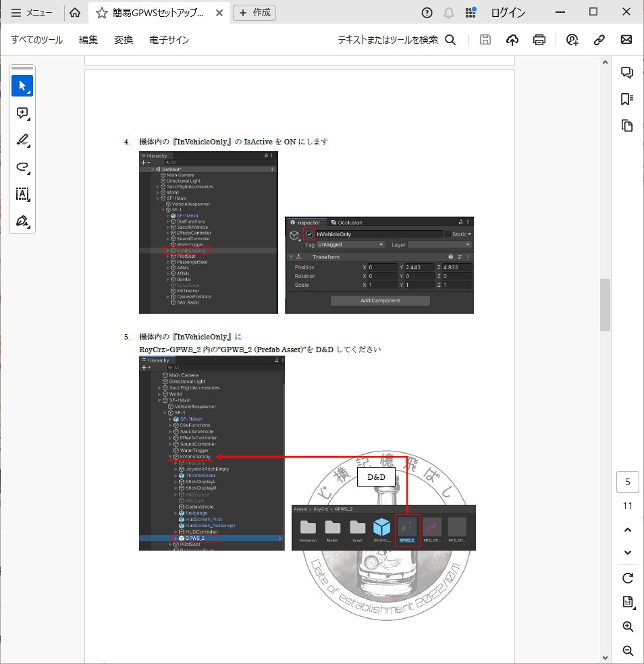Viewport: 644px width, 664px height.
Task: Click the step 4 『InVehicleOnly』 instruction text
Action: 234,142
